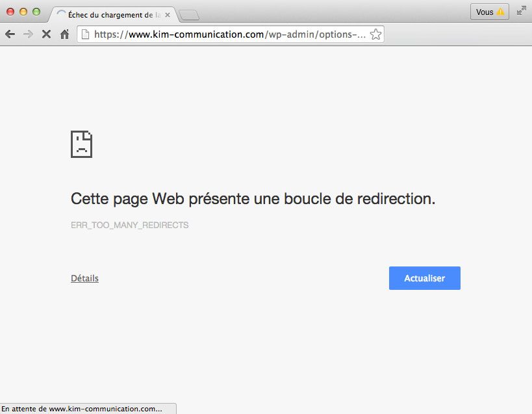The height and width of the screenshot is (414, 532).
Task: Bookmark this page with the star icon
Action: [x=375, y=34]
